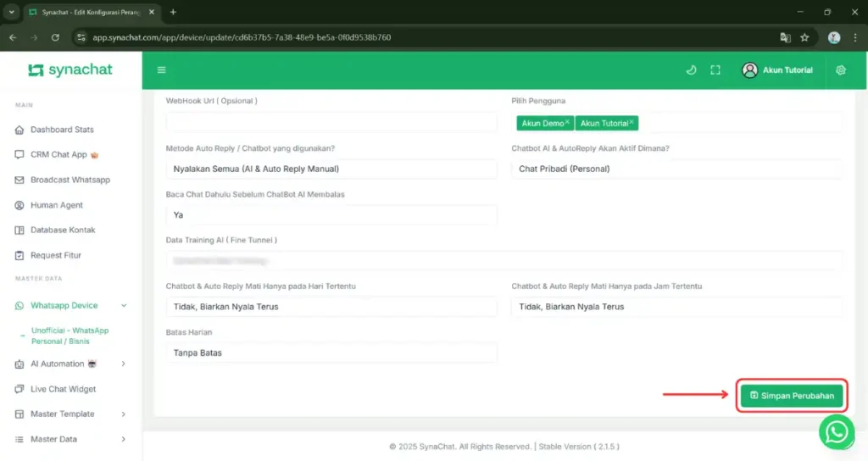Open browser translate icon

click(785, 37)
